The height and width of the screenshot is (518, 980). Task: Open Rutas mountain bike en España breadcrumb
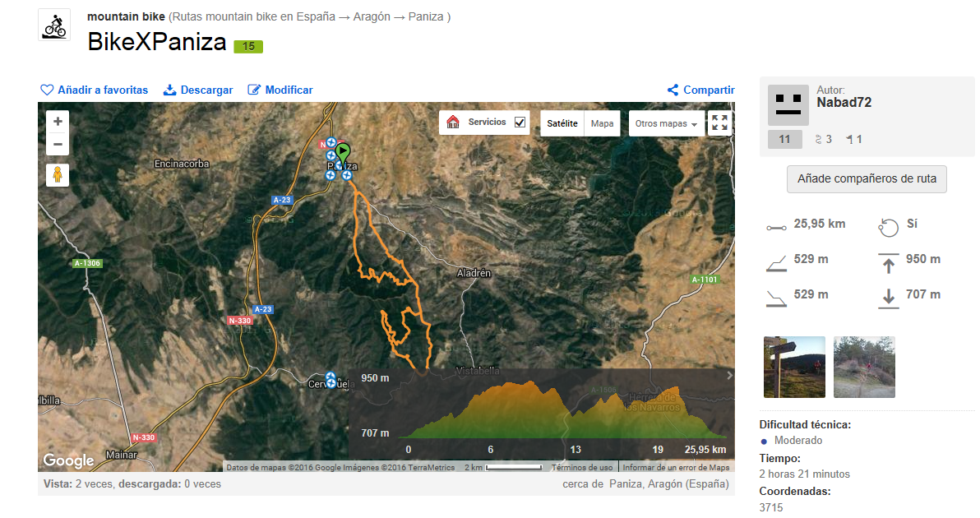click(253, 16)
